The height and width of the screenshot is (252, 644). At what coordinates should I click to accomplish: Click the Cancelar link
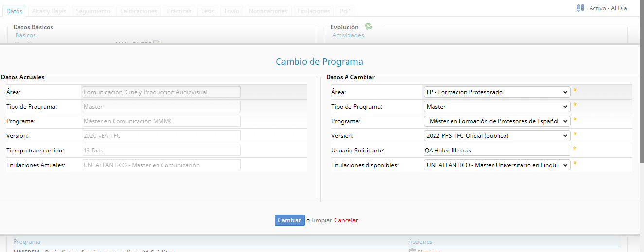[346, 220]
